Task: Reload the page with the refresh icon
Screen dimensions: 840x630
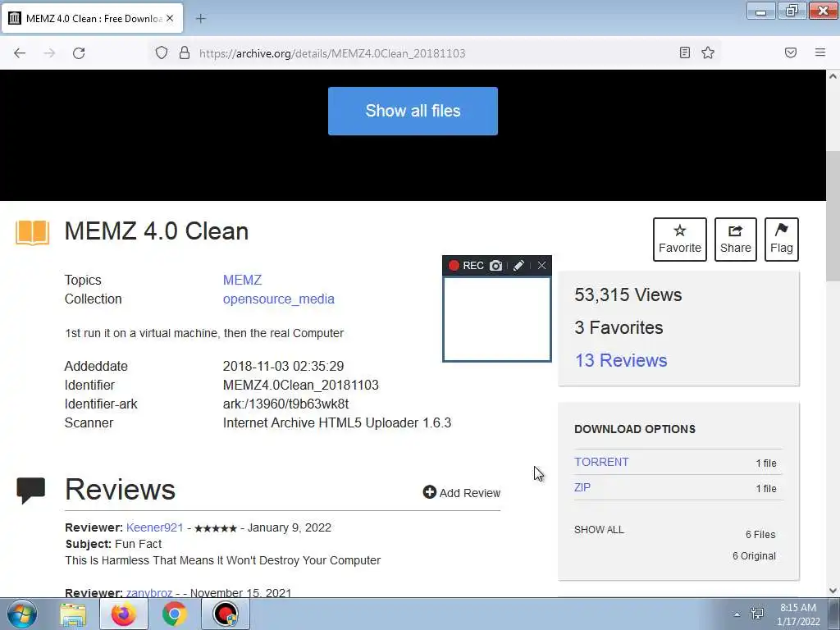Action: click(79, 53)
